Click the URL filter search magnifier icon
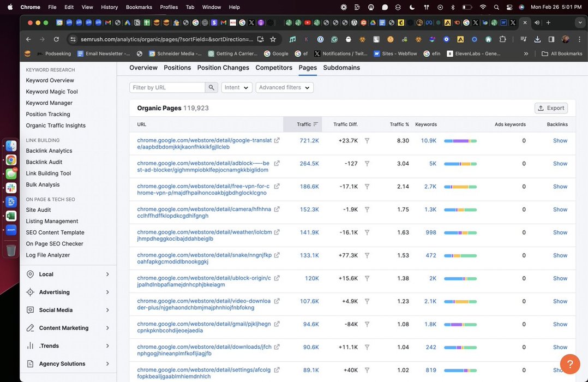 pos(212,87)
